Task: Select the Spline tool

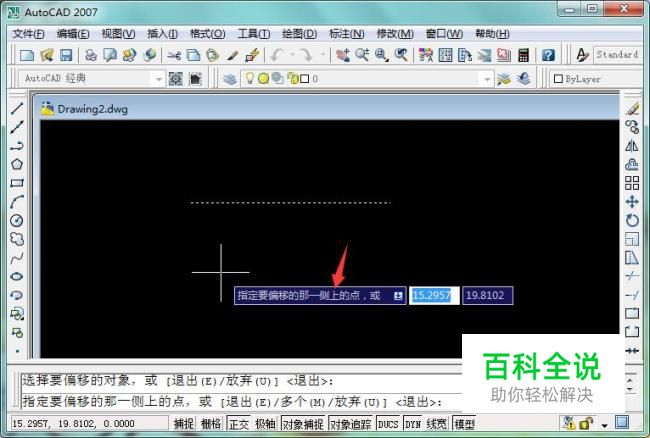Action: pos(17,258)
